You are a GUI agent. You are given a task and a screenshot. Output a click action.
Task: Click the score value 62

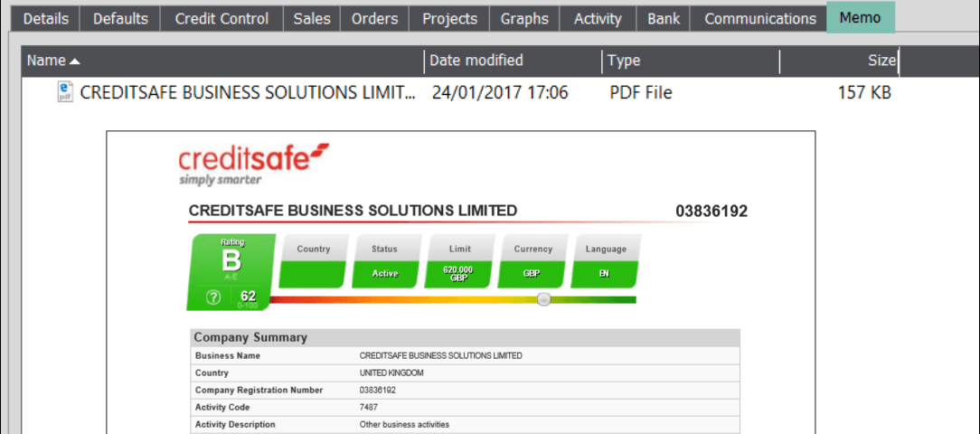pyautogui.click(x=248, y=297)
